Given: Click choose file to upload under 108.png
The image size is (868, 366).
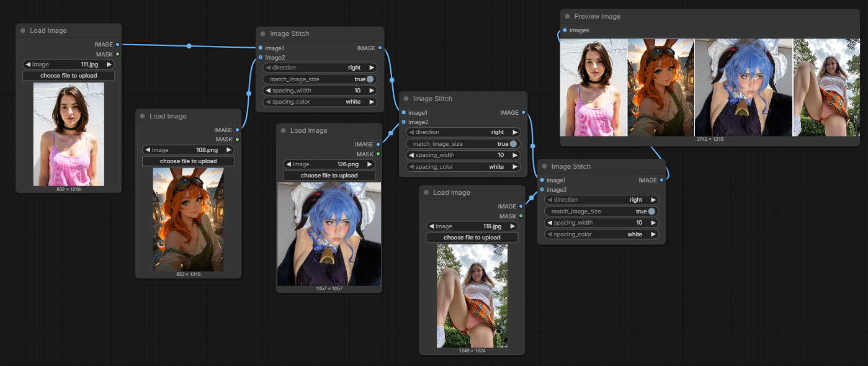Looking at the screenshot, I should pos(189,161).
